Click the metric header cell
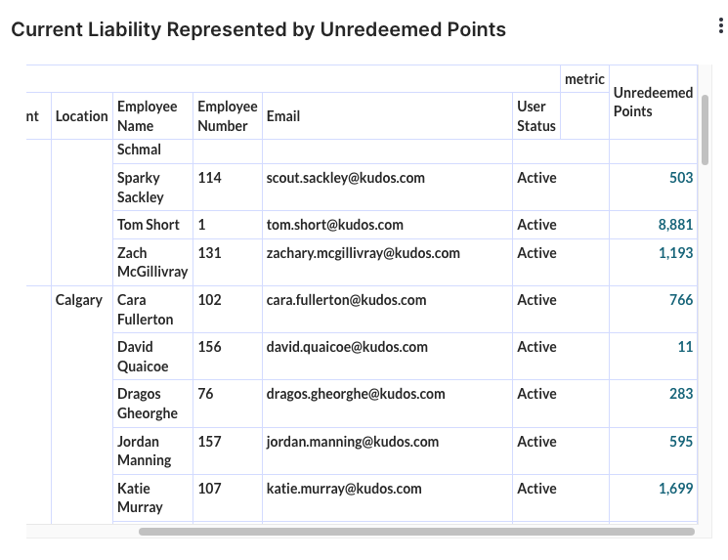 (x=584, y=79)
